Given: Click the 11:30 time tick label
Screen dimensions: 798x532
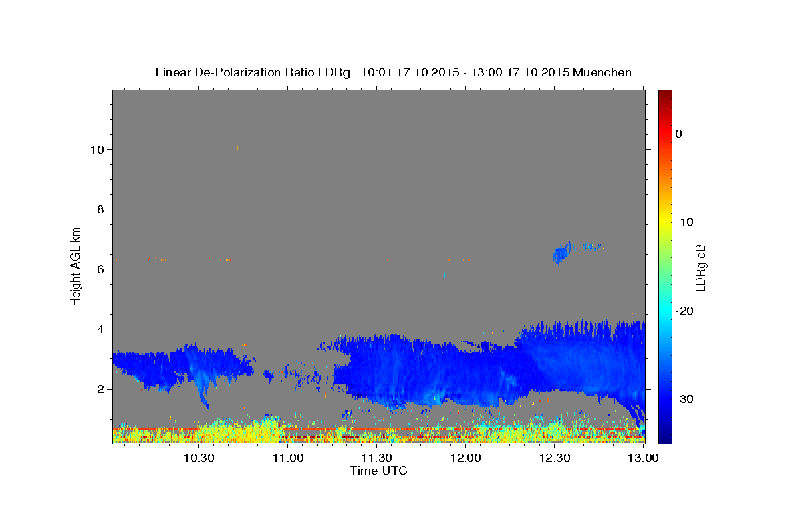Looking at the screenshot, I should (376, 458).
